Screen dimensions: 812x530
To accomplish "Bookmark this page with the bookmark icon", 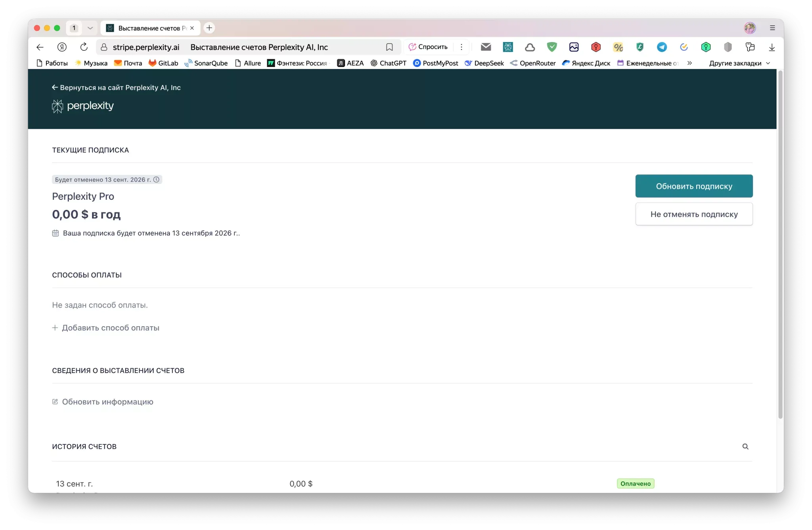I will (389, 47).
